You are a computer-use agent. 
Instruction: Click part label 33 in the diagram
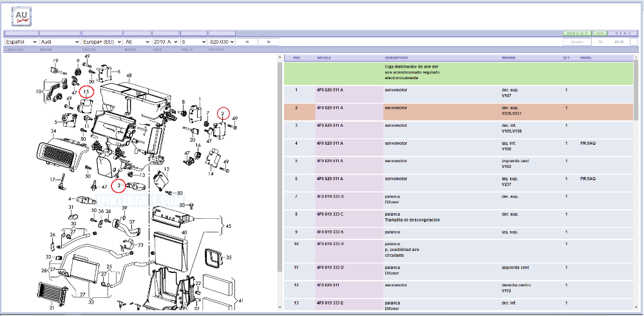point(91,302)
